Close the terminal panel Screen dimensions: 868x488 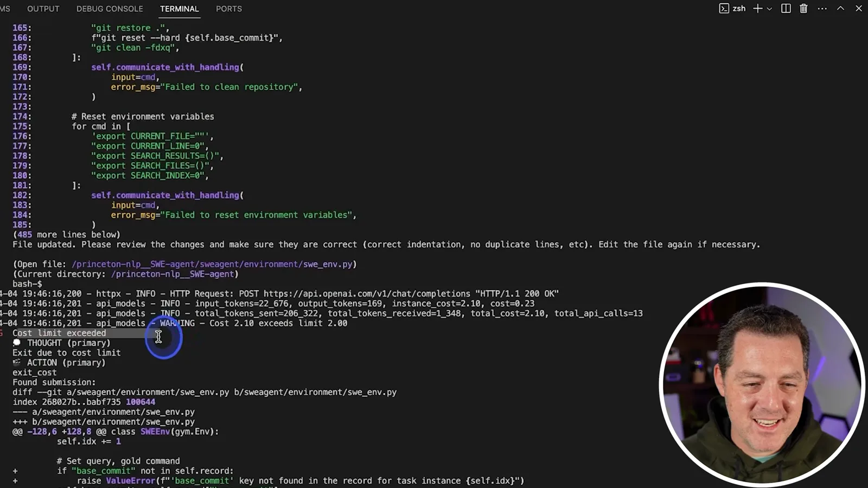859,8
